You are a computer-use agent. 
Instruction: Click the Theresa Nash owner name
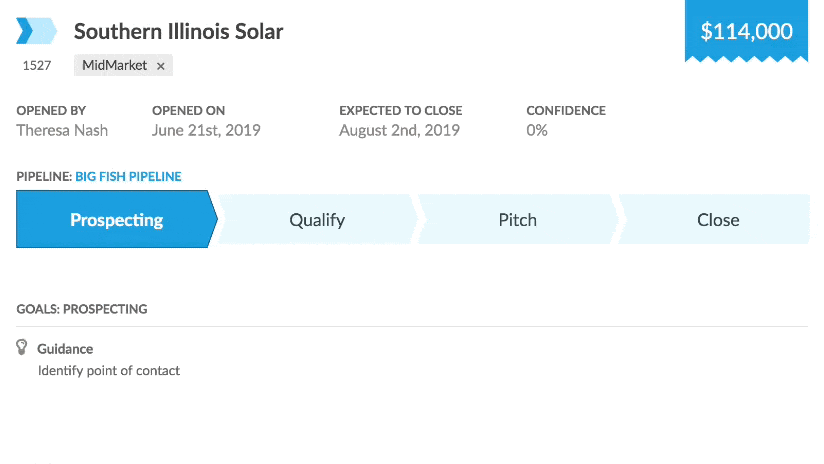(x=62, y=130)
